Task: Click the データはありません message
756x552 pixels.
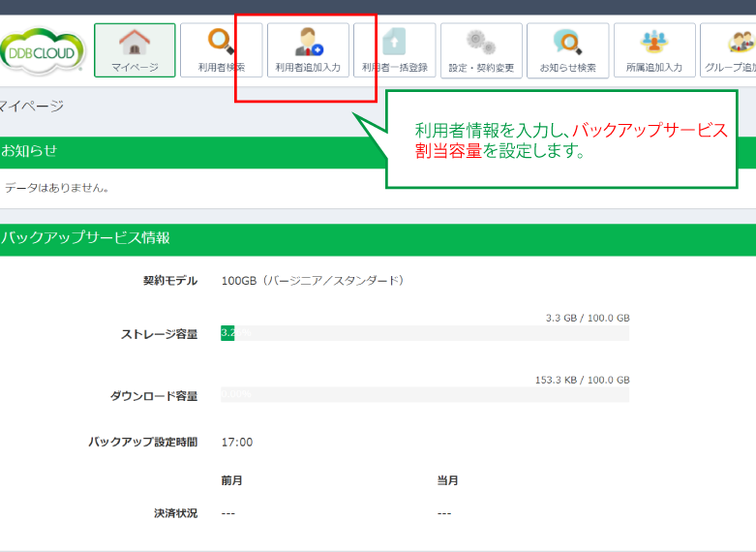Action: pyautogui.click(x=56, y=188)
